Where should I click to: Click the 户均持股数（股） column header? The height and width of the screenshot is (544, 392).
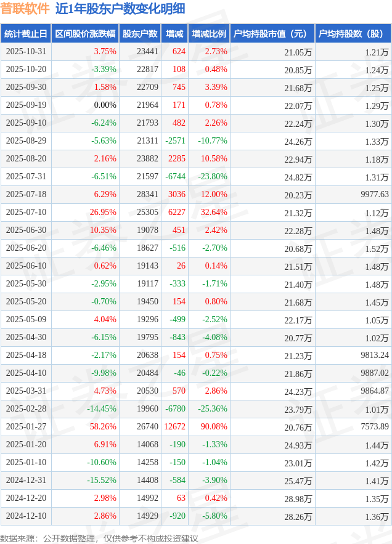(353, 34)
